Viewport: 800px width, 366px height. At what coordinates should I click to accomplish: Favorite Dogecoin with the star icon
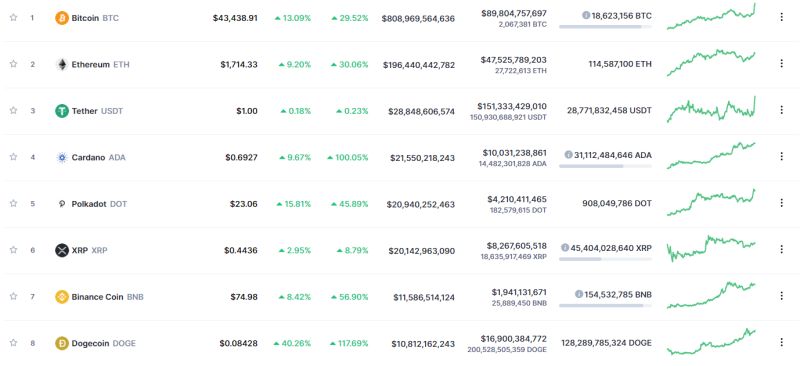click(13, 343)
